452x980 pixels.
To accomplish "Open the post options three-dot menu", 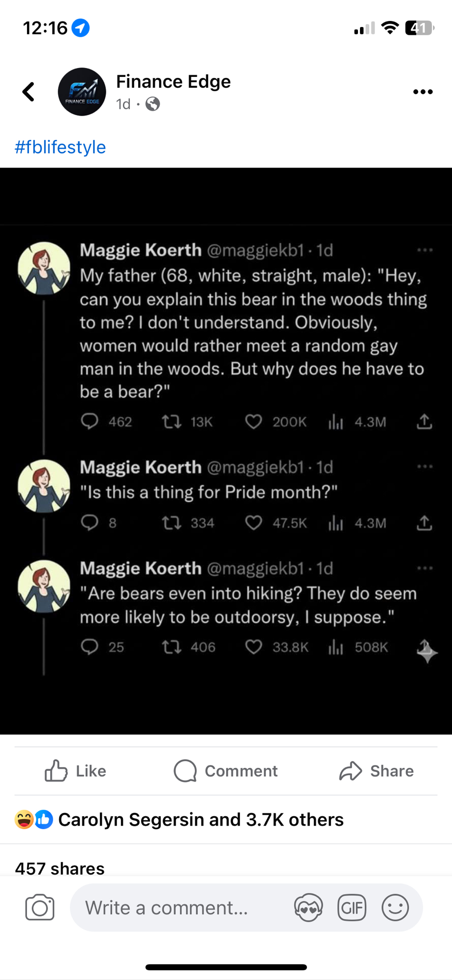I will 423,92.
